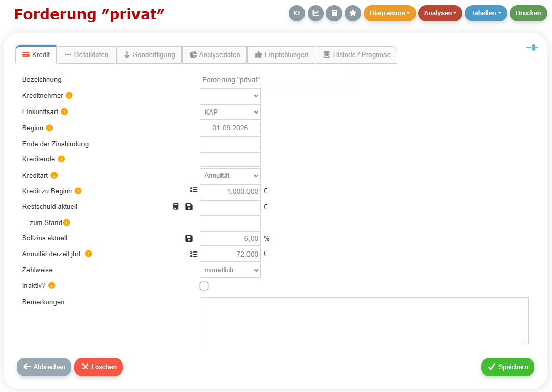Open the KI assistant round button
The image size is (552, 392).
[x=297, y=13]
